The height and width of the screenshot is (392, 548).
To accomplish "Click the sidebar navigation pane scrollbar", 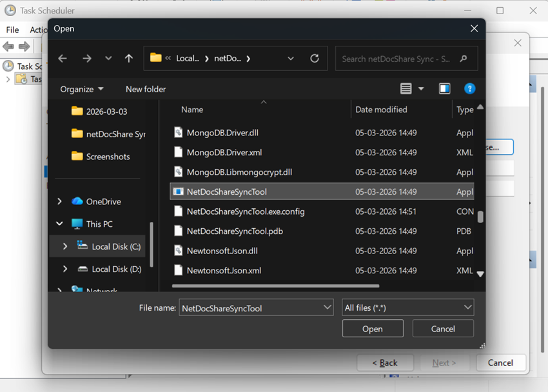I will (152, 244).
